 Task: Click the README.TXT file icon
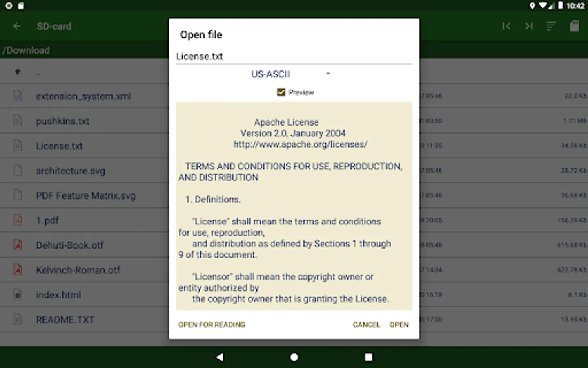(18, 319)
